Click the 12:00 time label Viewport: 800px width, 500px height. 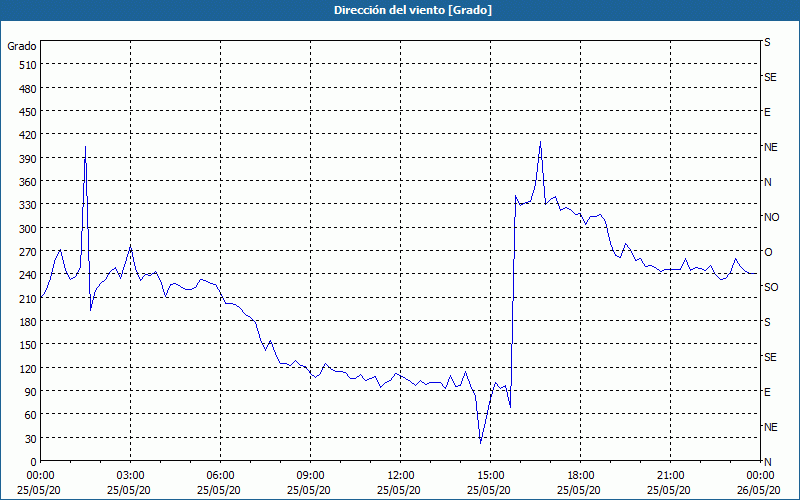401,476
